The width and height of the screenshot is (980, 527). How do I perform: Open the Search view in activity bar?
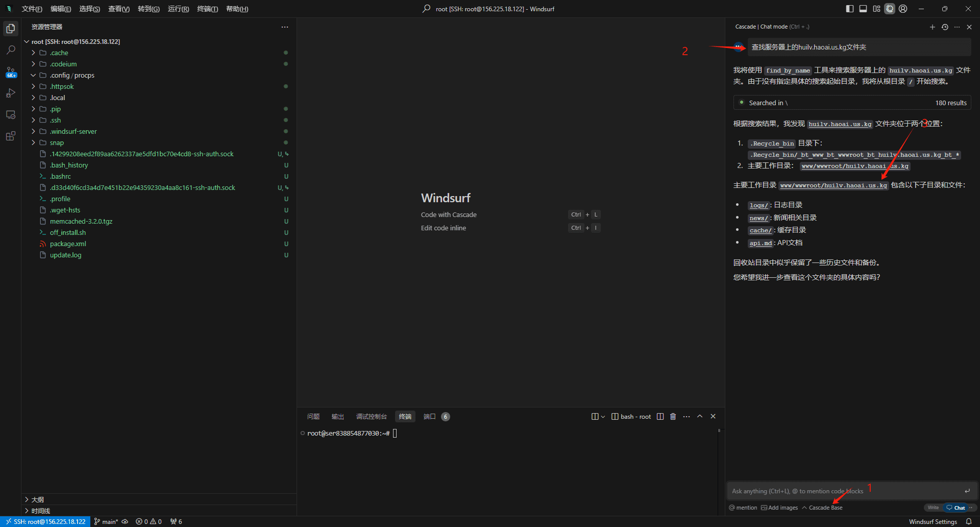[11, 50]
